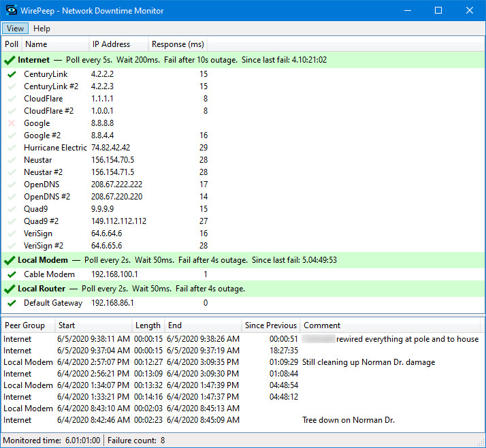Click IP address 208.67.220.220
The height and width of the screenshot is (448, 486).
click(x=116, y=197)
